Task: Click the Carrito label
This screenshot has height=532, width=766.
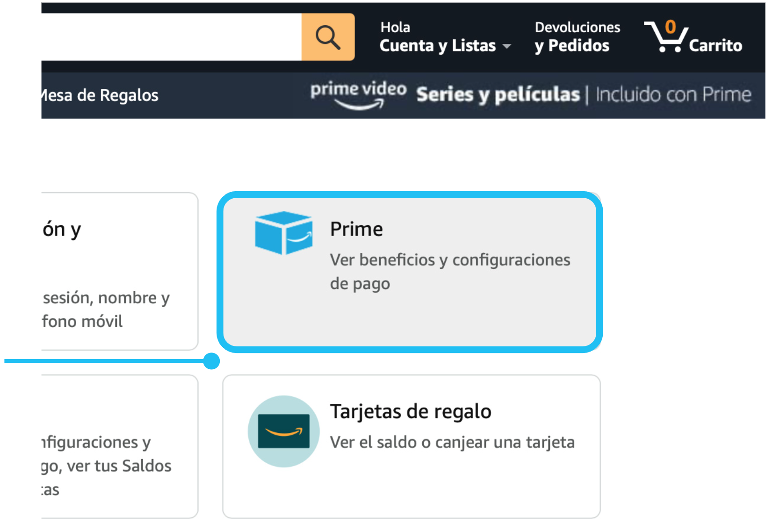Action: [x=715, y=45]
